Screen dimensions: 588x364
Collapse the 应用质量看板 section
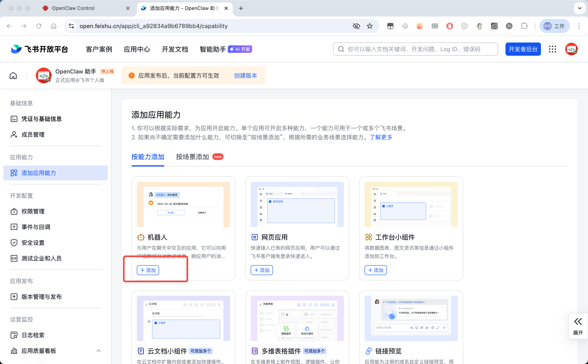pyautogui.click(x=98, y=351)
